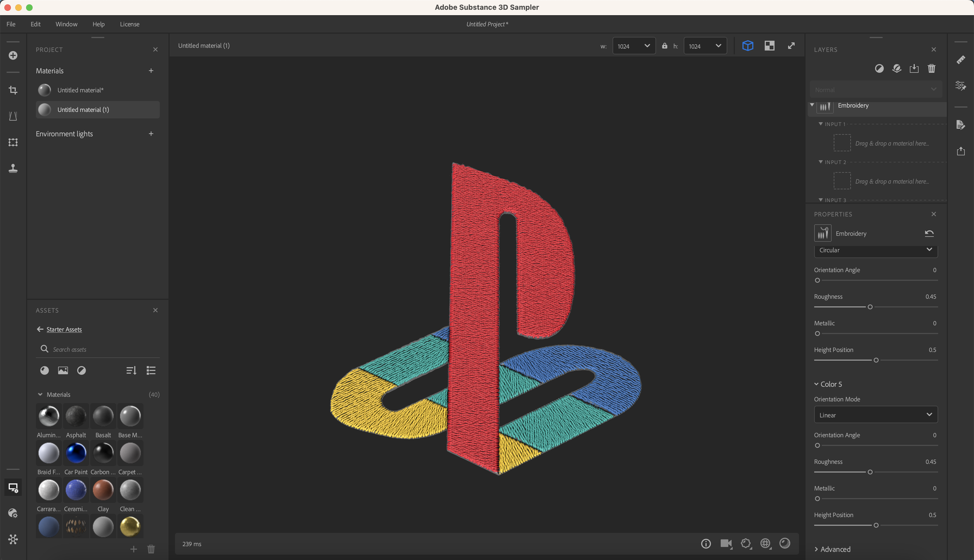Open the environment globe settings
This screenshot has width=974, height=560.
766,543
